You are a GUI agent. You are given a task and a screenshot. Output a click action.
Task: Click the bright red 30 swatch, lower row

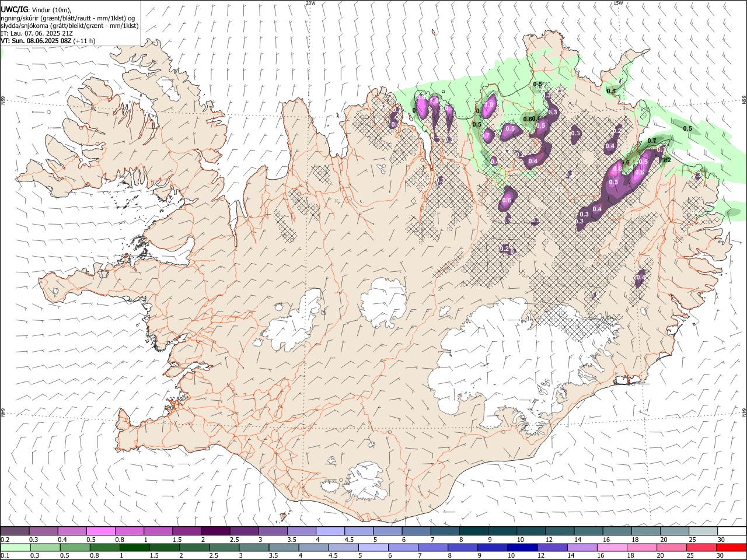pos(731,547)
